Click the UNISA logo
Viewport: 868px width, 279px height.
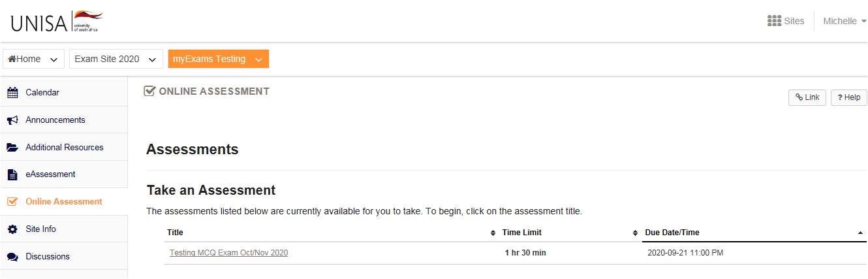coord(54,22)
